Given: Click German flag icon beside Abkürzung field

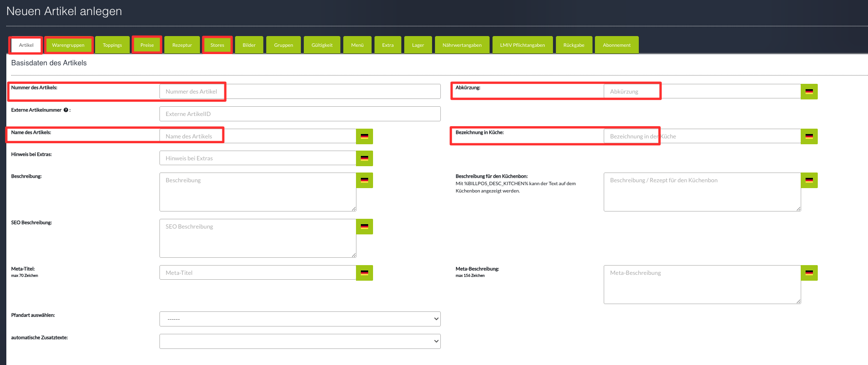Looking at the screenshot, I should [x=809, y=92].
